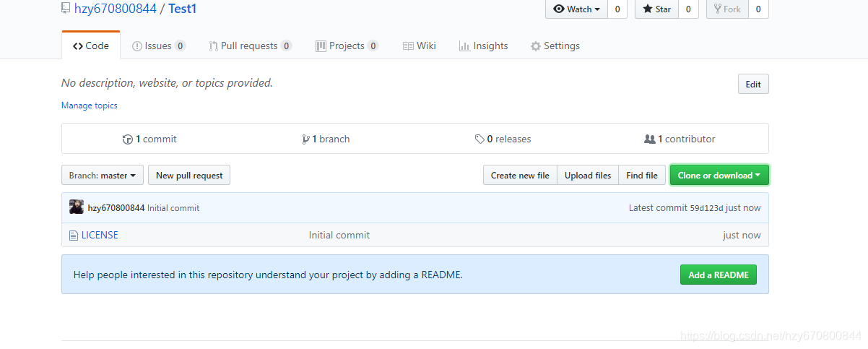Open the latest commit hash 59d123d
868x349 pixels.
(706, 208)
